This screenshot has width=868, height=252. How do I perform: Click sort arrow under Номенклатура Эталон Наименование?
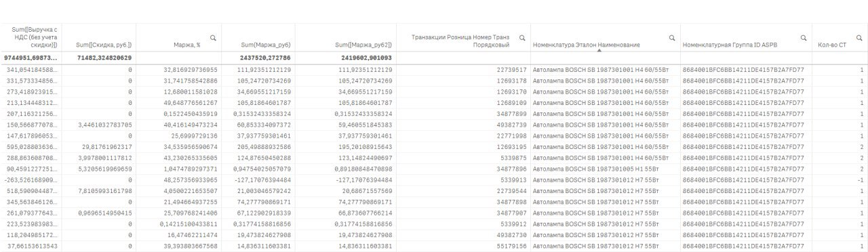pos(599,51)
